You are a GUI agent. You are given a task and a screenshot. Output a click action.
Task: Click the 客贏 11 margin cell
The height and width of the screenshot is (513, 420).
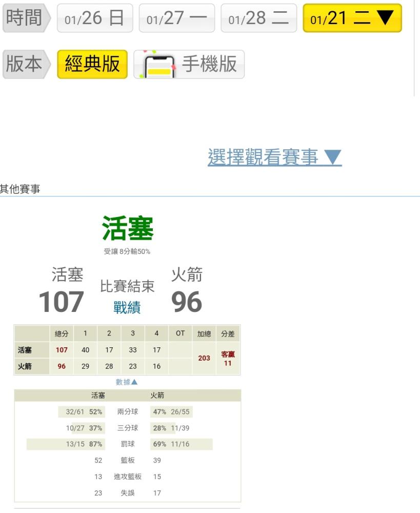point(228,358)
